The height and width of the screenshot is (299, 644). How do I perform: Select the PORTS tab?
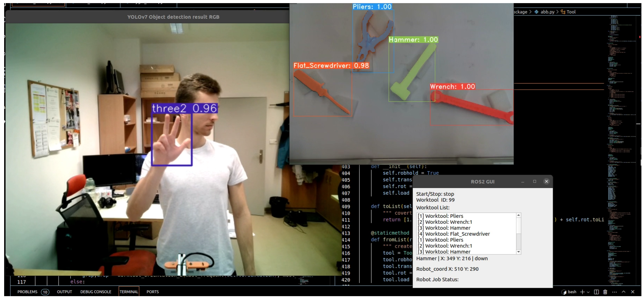pos(153,292)
